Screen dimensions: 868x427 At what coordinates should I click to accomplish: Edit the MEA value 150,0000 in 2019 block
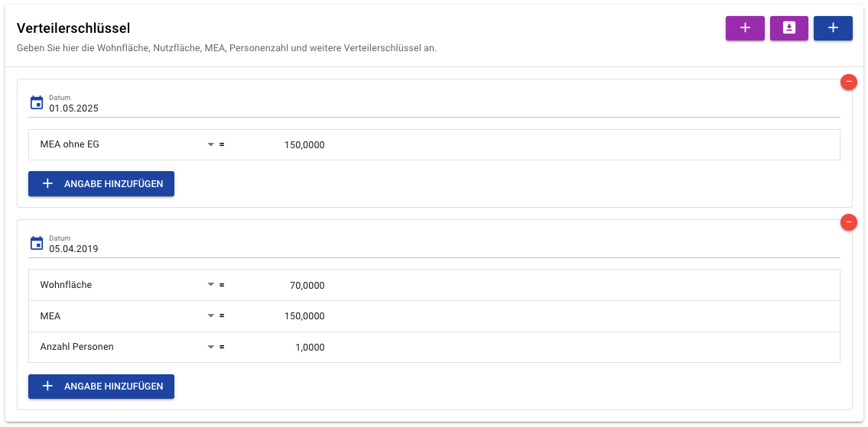point(277,316)
